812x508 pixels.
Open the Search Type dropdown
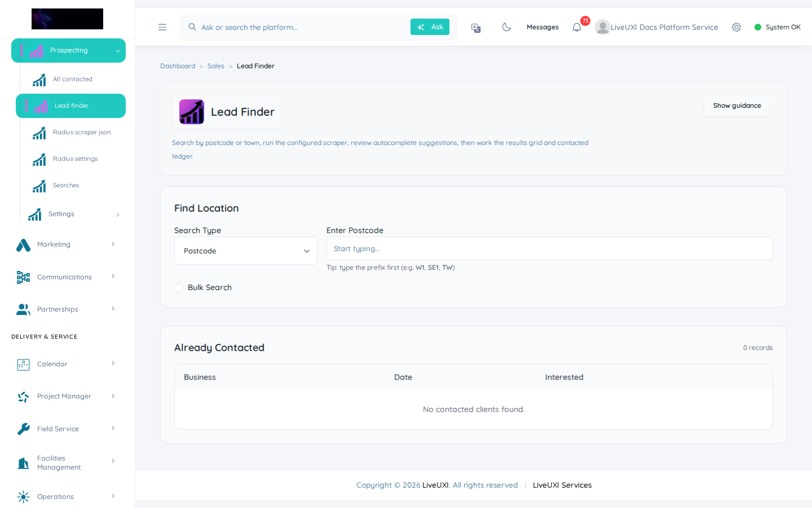pyautogui.click(x=246, y=251)
